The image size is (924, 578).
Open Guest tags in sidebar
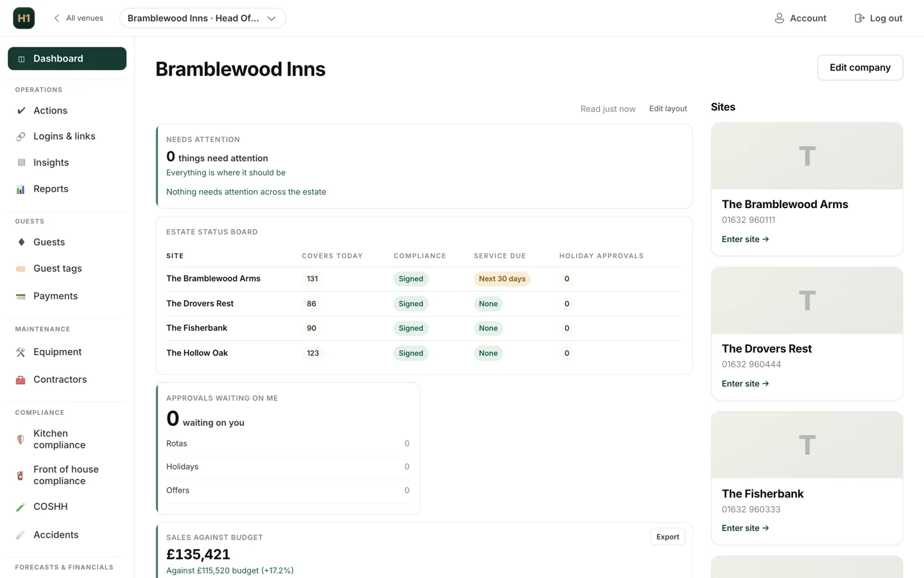point(67,268)
